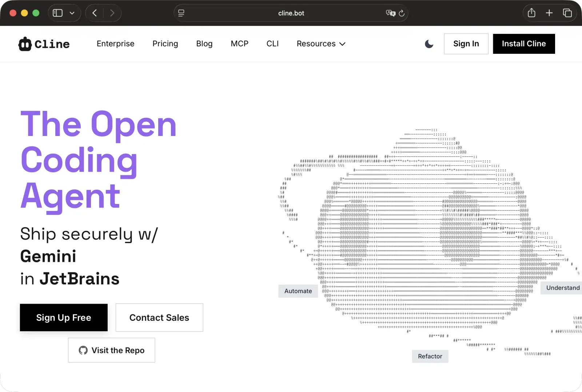Click the Install Cline button
The height and width of the screenshot is (392, 582).
[x=524, y=44]
